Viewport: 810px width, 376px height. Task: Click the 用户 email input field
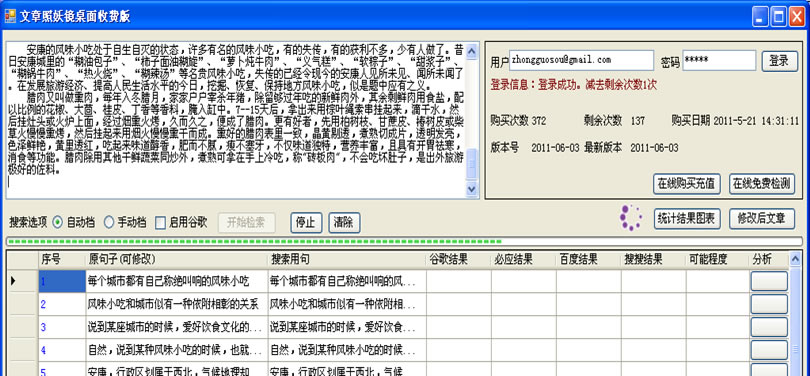pyautogui.click(x=582, y=60)
